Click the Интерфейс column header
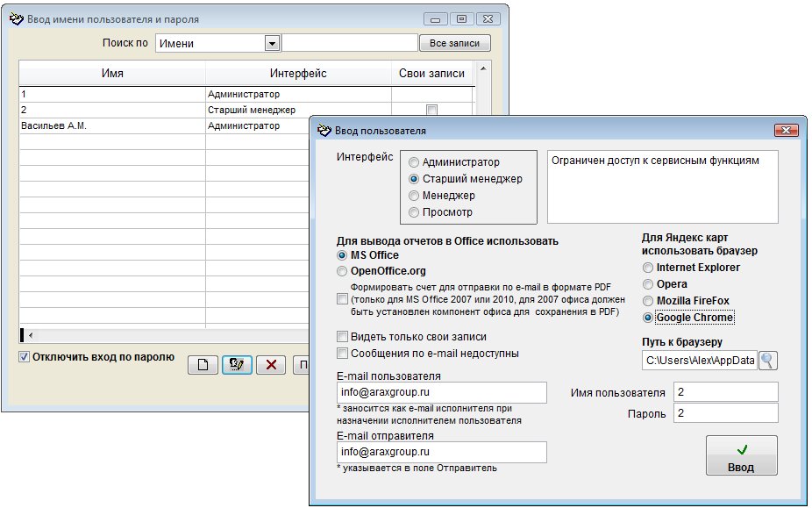The height and width of the screenshot is (508, 812). 298,73
